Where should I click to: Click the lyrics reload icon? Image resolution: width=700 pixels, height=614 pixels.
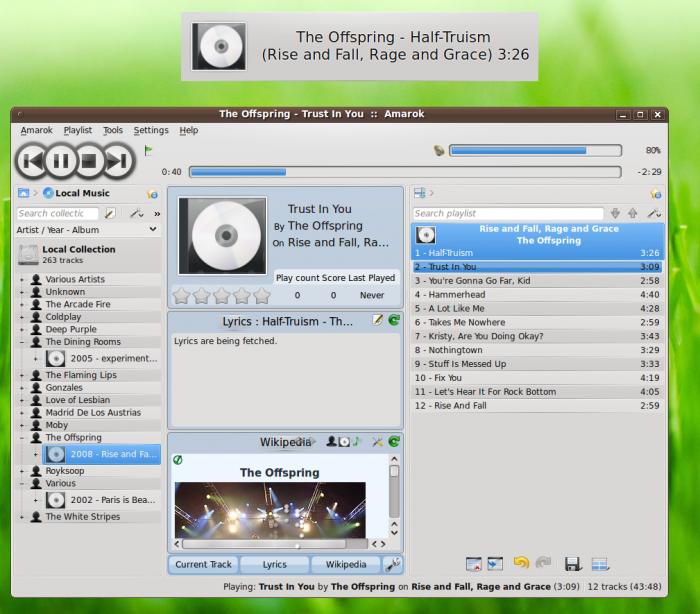[394, 320]
